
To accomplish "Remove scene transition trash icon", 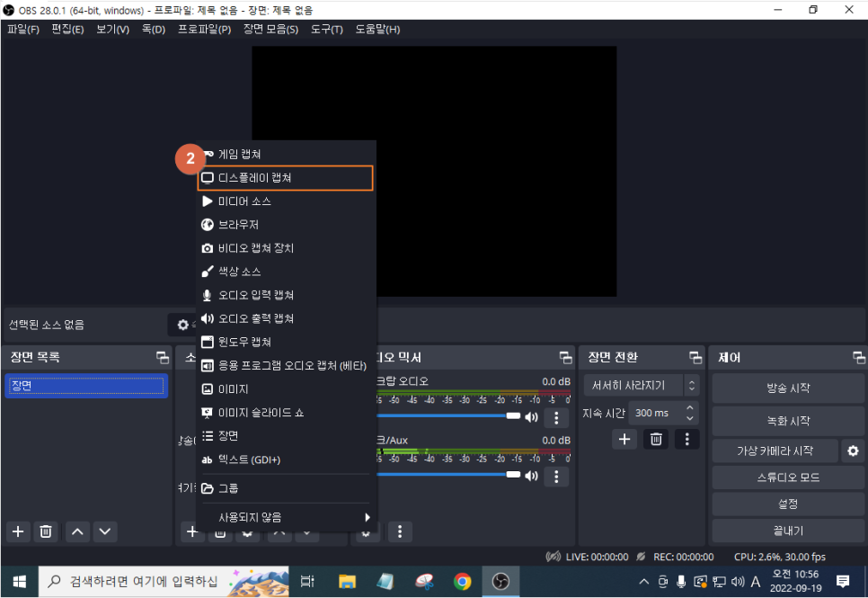I will point(656,440).
